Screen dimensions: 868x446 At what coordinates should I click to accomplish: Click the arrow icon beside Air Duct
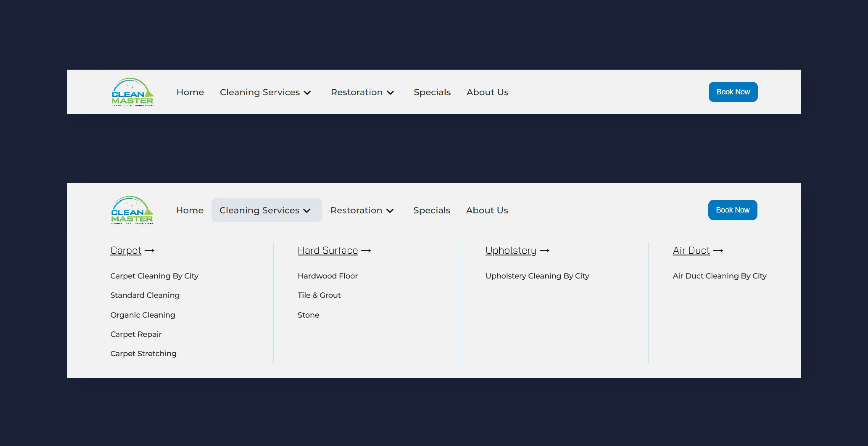coord(718,250)
